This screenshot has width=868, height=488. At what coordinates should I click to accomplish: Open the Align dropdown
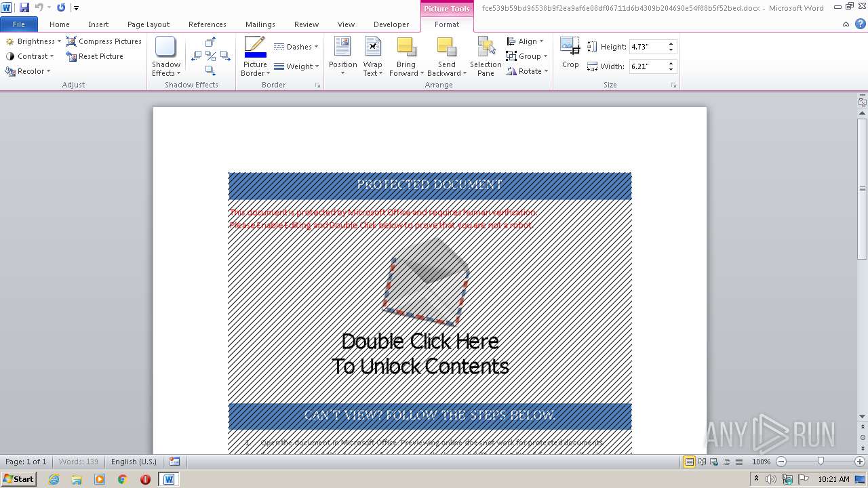tap(525, 41)
